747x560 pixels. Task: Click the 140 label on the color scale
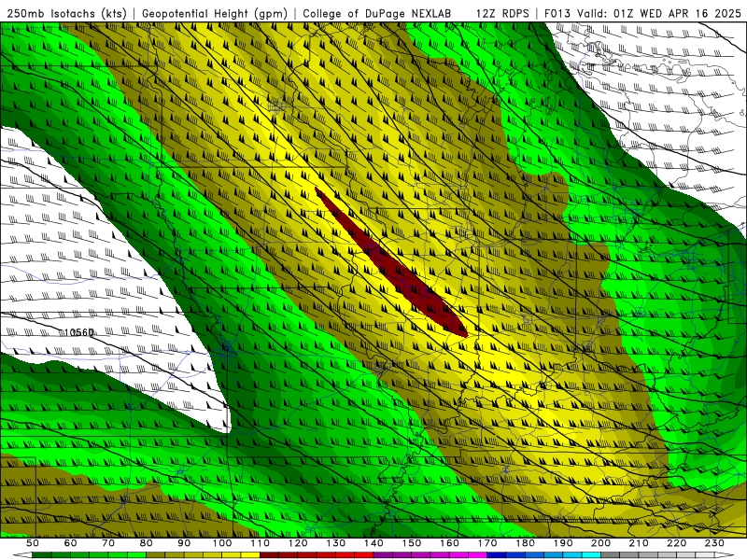point(373,543)
